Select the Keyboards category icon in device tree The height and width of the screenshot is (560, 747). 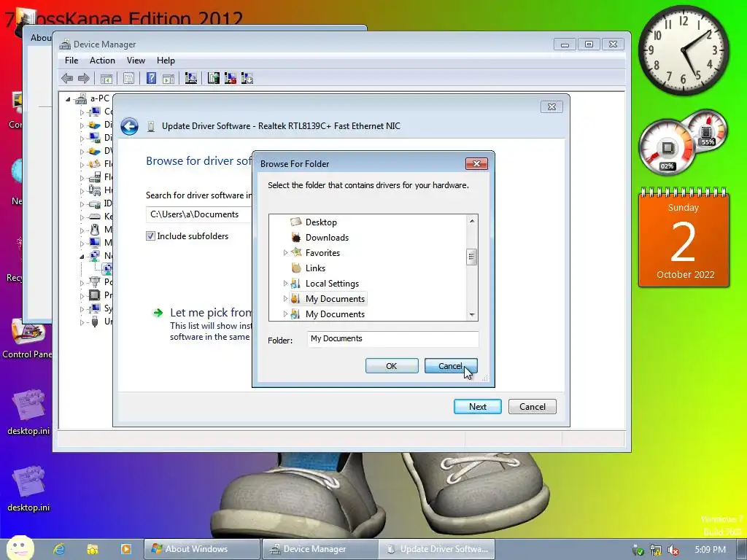(95, 217)
